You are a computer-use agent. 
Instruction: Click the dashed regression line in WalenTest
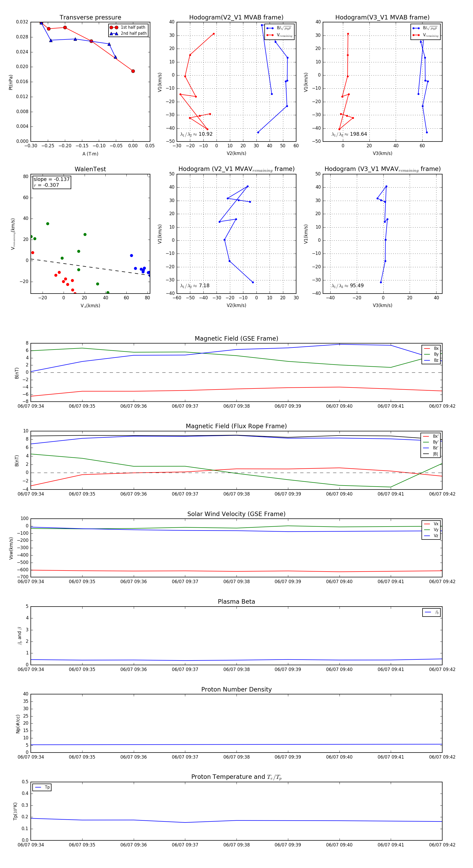coord(90,267)
